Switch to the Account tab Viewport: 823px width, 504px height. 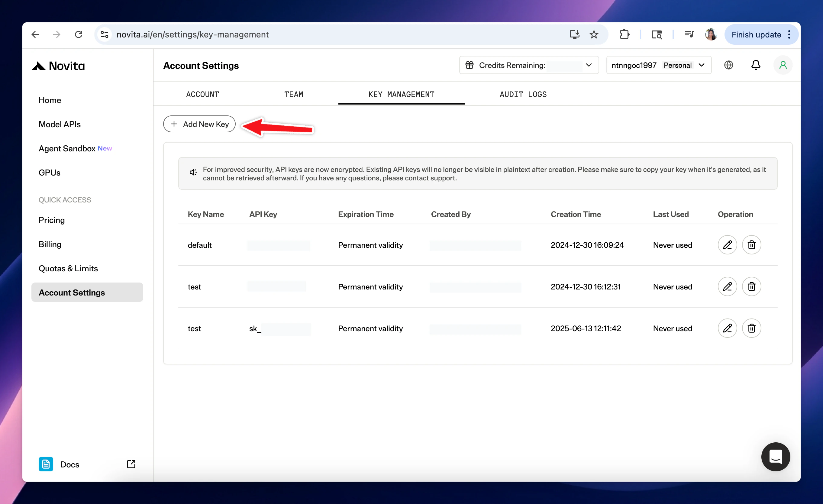click(202, 95)
